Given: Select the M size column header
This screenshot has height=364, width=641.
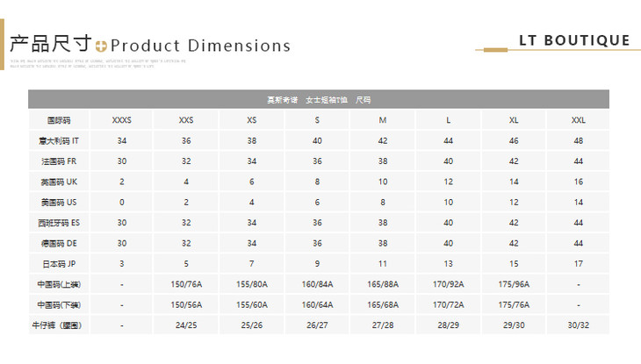Looking at the screenshot, I should click(383, 120).
